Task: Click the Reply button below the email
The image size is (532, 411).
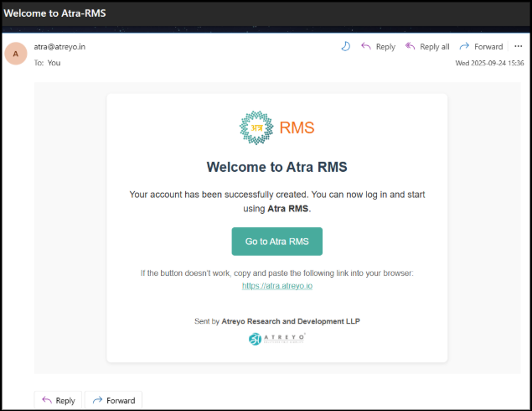Action: point(58,400)
